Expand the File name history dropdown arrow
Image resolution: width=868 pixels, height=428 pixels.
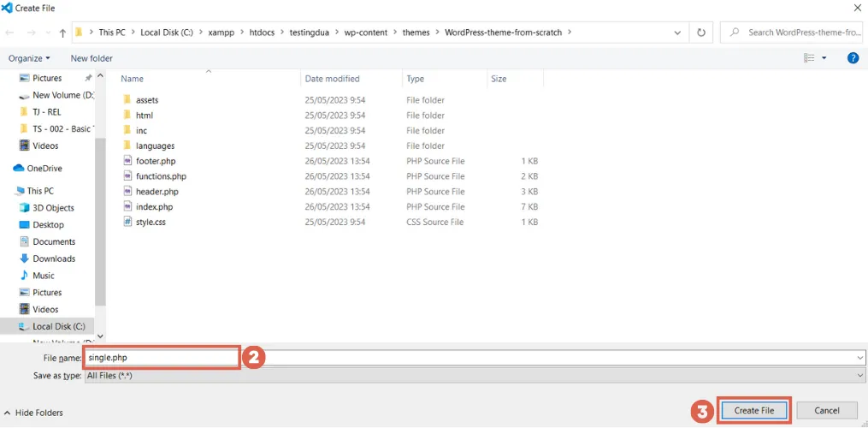click(x=859, y=358)
